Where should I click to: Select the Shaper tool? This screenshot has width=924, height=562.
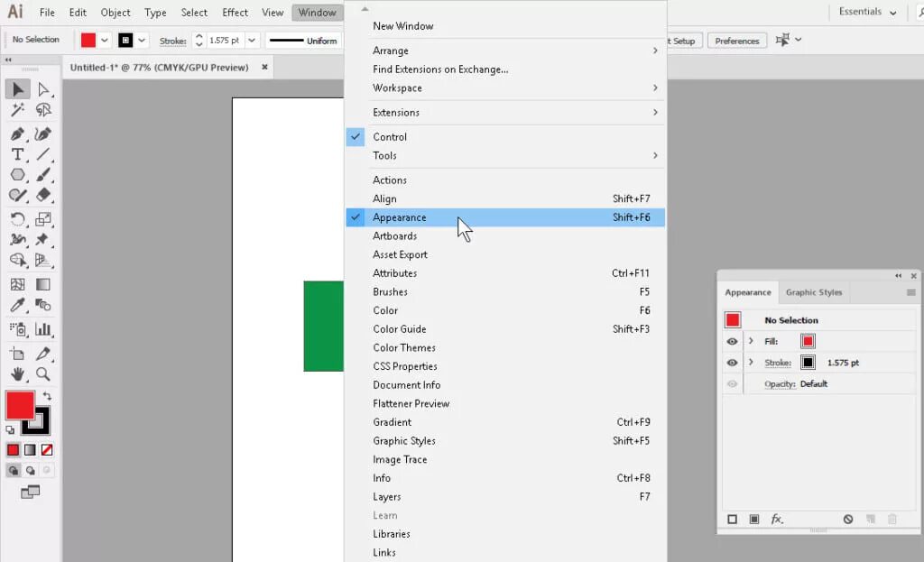pos(18,195)
